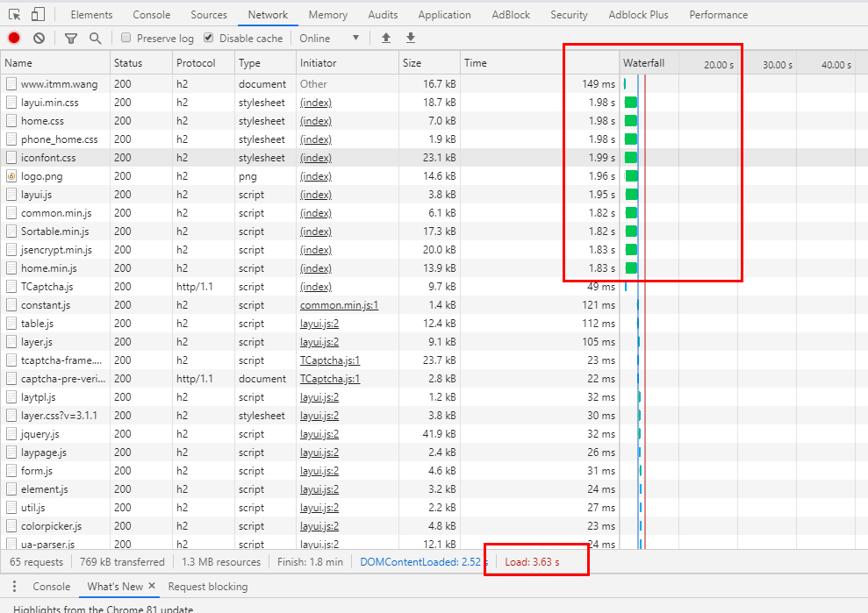Activate the inspect element picker icon

point(15,15)
